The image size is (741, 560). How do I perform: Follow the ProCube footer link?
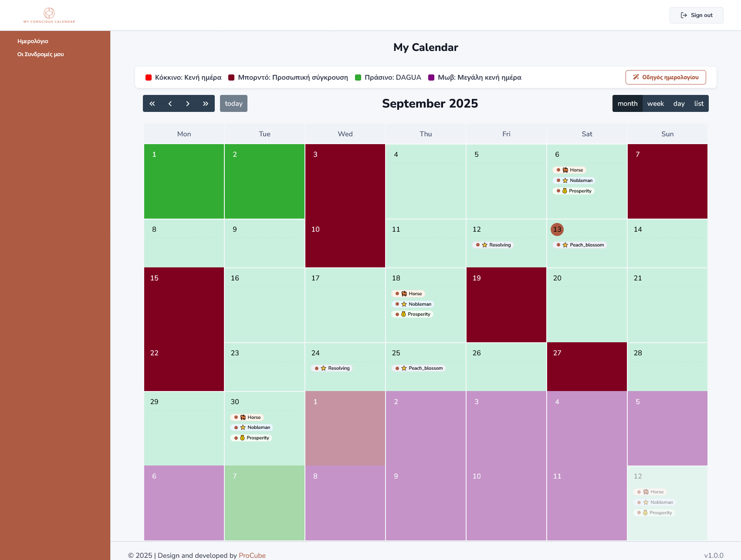(252, 555)
